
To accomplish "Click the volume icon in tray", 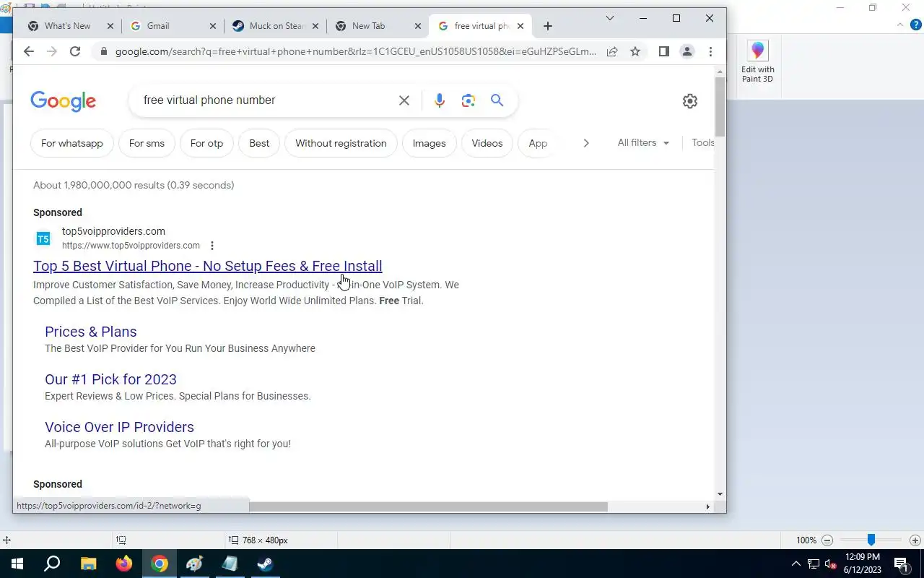I will pos(830,564).
